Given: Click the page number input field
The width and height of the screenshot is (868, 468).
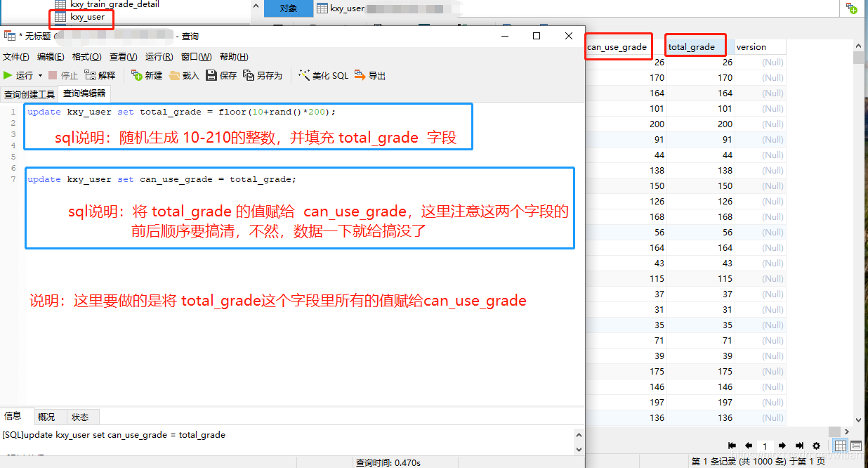Looking at the screenshot, I should coord(765,446).
